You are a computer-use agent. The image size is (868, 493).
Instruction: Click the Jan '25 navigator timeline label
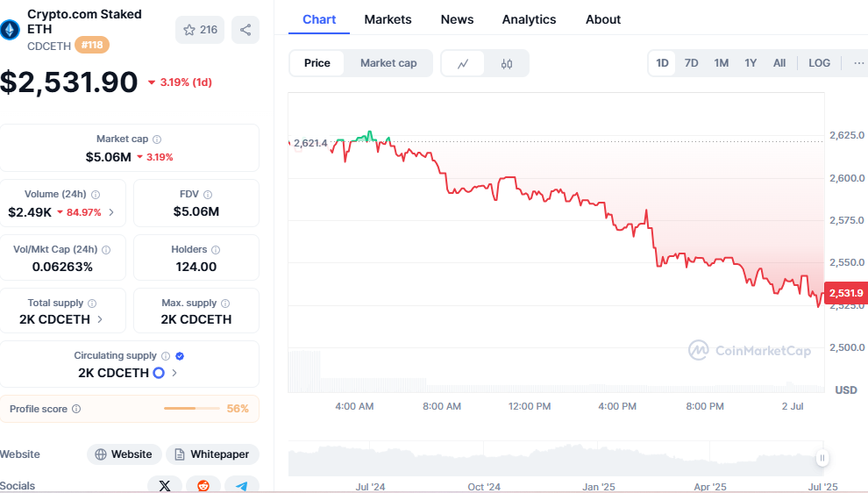(x=599, y=486)
